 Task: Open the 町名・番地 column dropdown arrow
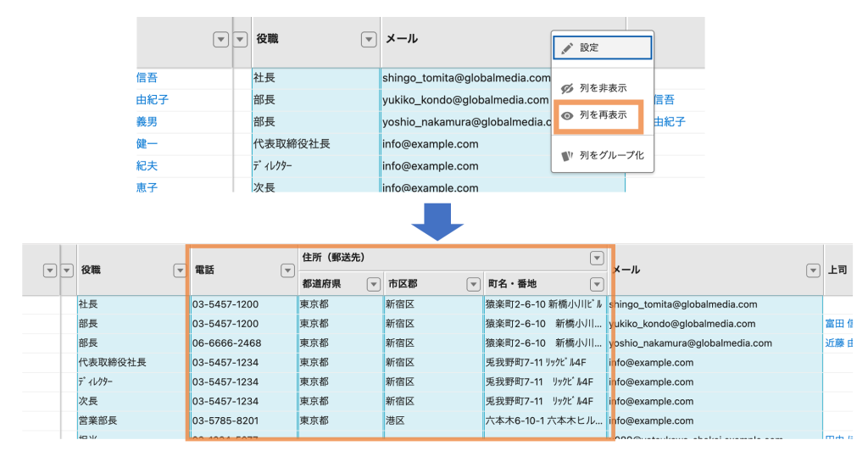click(x=597, y=285)
